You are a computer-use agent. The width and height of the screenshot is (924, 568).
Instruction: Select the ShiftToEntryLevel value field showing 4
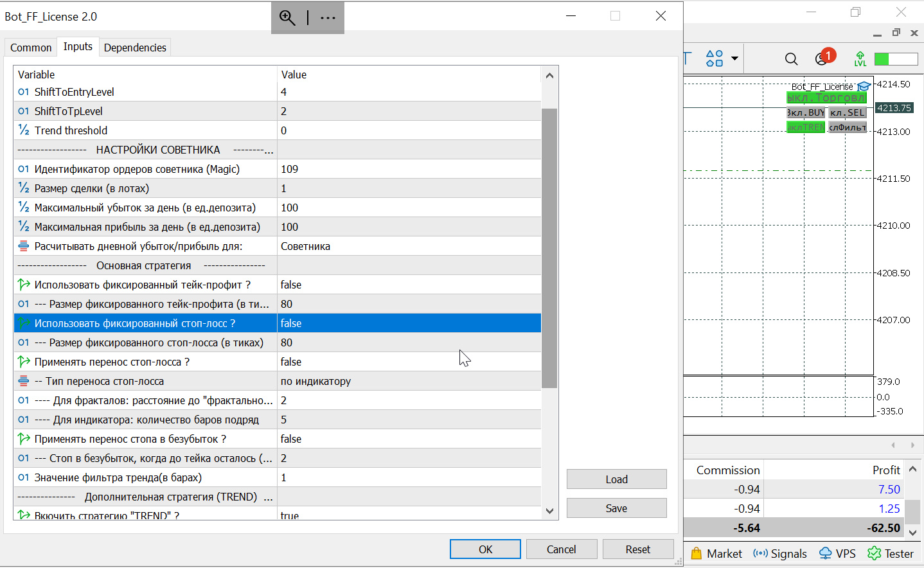click(409, 92)
